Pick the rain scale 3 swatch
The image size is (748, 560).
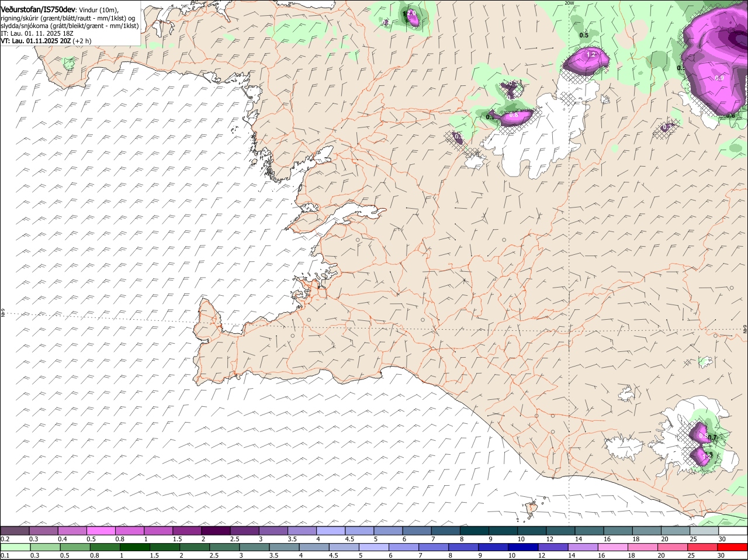click(254, 547)
